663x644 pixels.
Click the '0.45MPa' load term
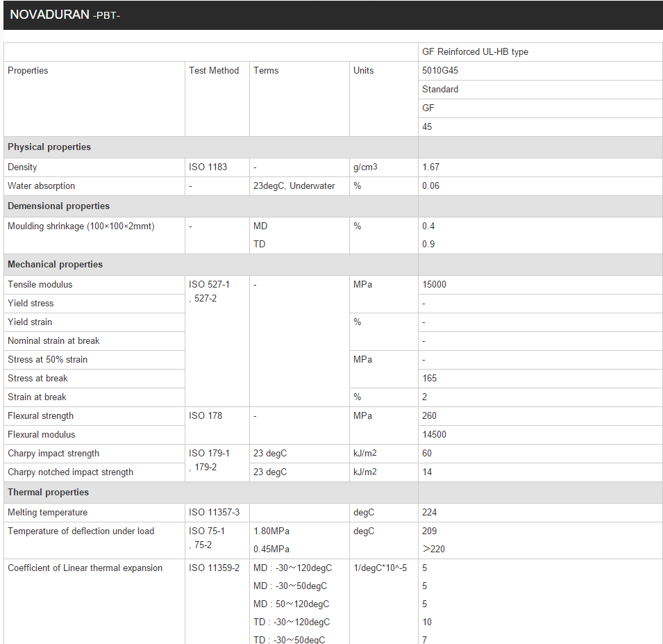[x=271, y=550]
